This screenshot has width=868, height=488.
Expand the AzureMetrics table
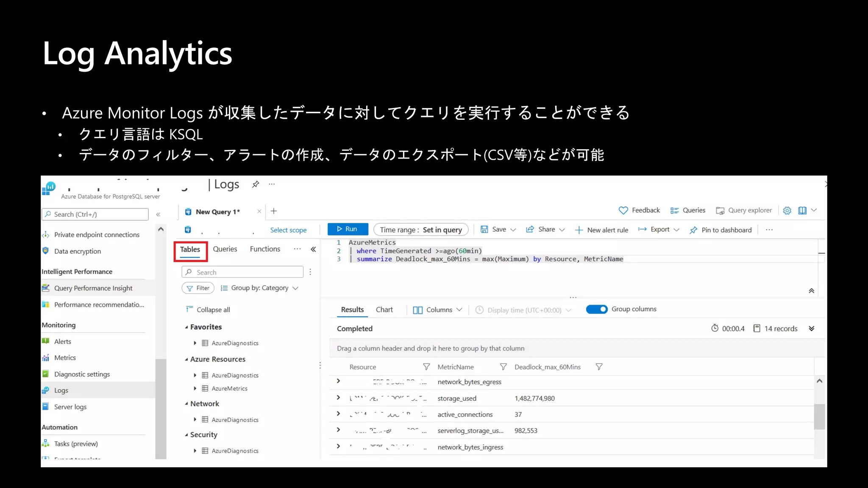click(x=195, y=388)
